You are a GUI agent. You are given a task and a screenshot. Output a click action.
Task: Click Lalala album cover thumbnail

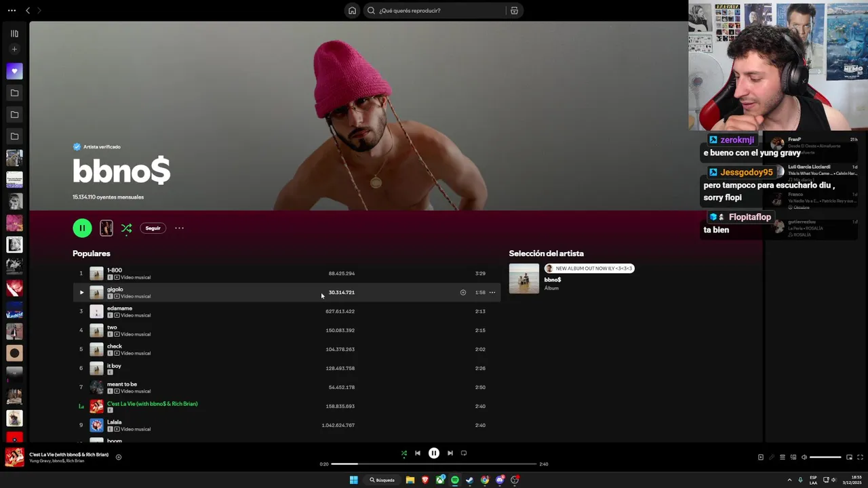pos(96,425)
